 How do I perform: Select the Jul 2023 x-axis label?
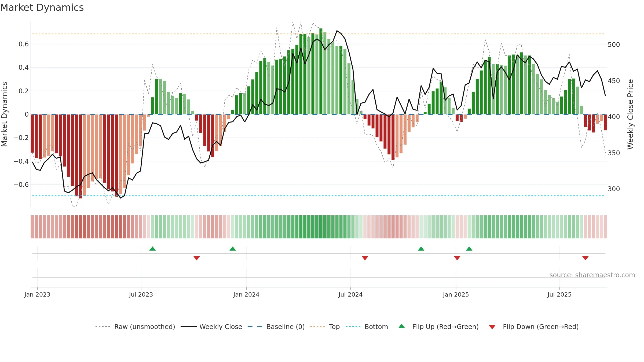pyautogui.click(x=141, y=294)
